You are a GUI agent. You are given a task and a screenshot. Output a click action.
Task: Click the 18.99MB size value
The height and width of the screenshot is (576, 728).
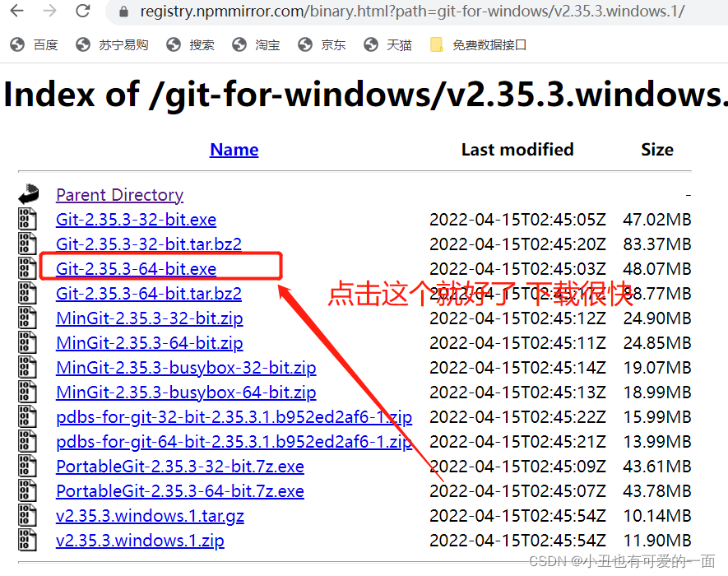tap(657, 392)
